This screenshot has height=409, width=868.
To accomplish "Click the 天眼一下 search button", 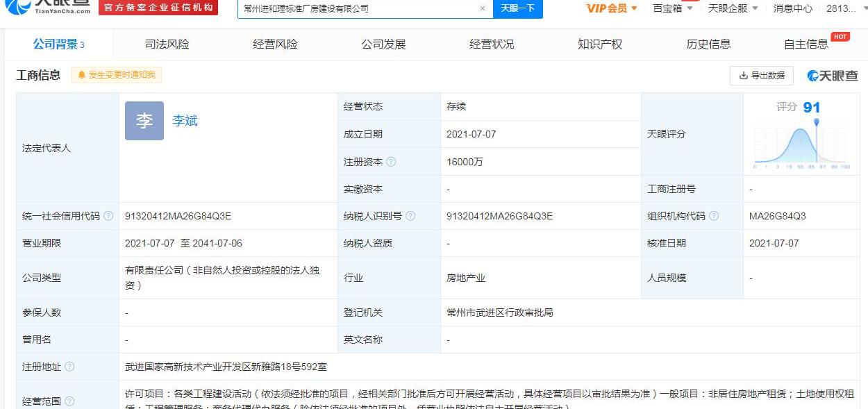I will [517, 8].
